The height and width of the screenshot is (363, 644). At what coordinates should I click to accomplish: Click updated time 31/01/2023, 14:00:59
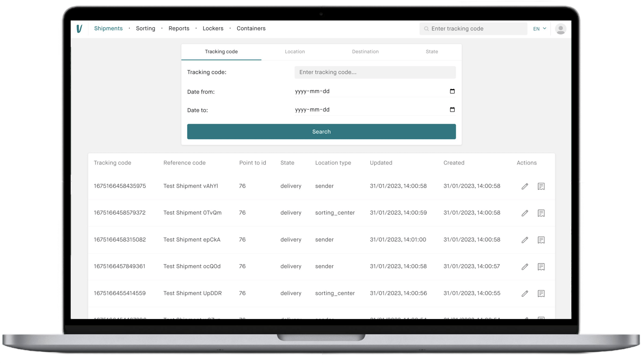[398, 213]
